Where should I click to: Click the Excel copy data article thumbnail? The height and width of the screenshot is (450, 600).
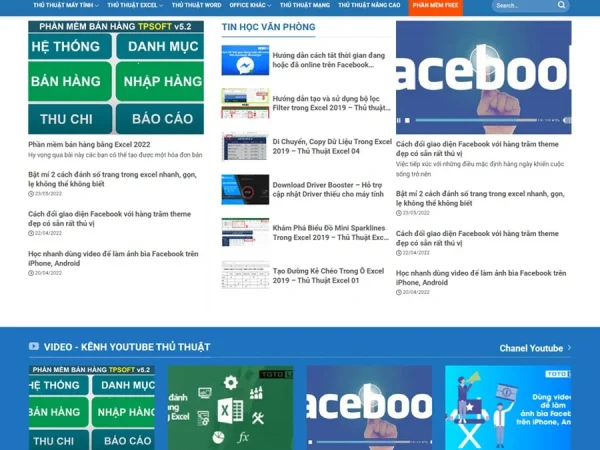(245, 146)
